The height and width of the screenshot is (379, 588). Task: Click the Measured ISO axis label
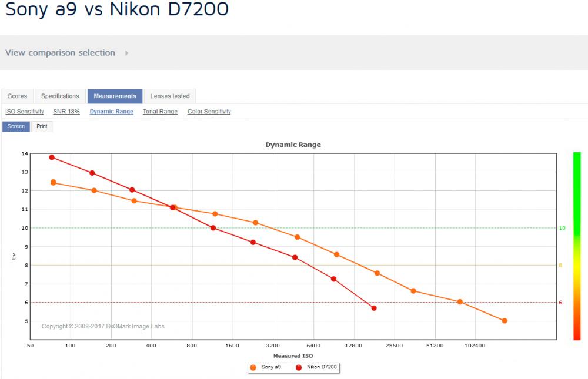[x=293, y=355]
